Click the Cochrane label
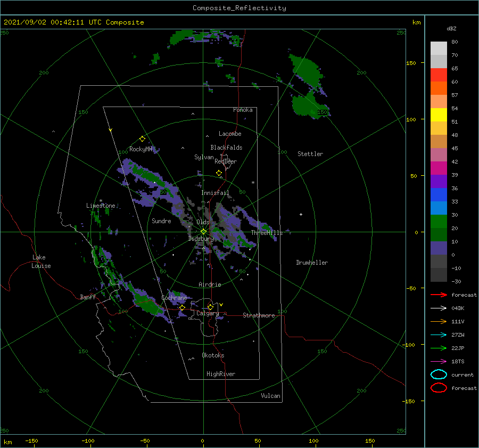The image size is (479, 448). [174, 298]
